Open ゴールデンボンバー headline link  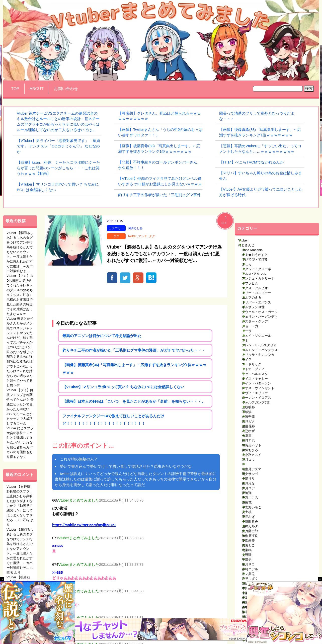coord(159,165)
